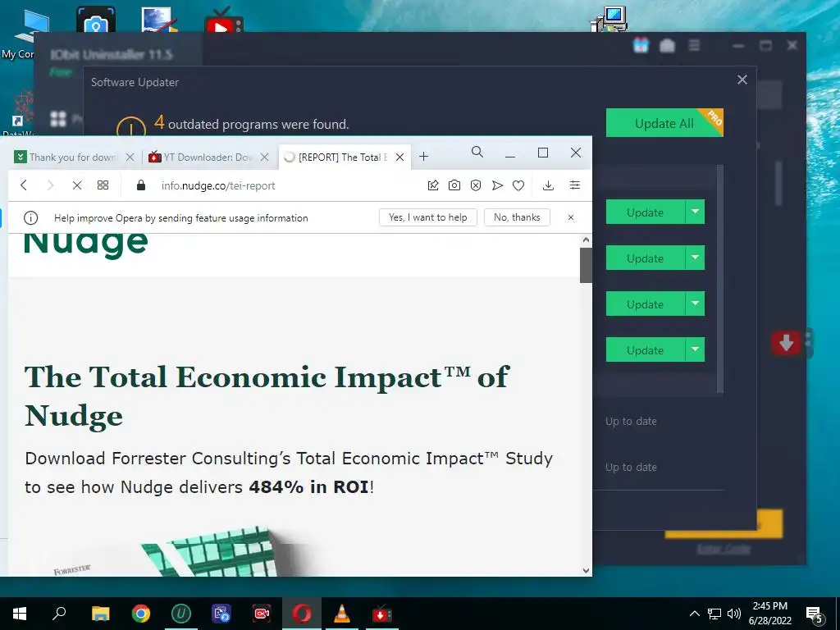
Task: Click the page scrollbar thumb in Opera
Action: coord(586,265)
